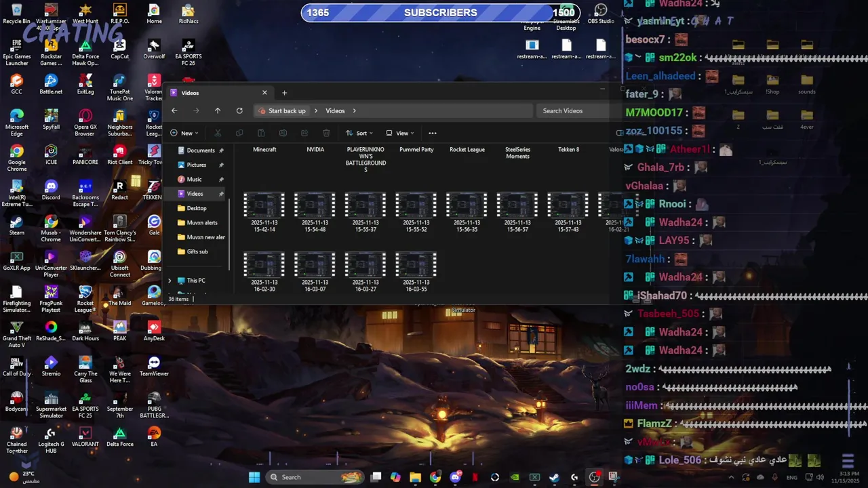
Task: Click Videos breadcrumb in address bar
Action: pos(335,110)
